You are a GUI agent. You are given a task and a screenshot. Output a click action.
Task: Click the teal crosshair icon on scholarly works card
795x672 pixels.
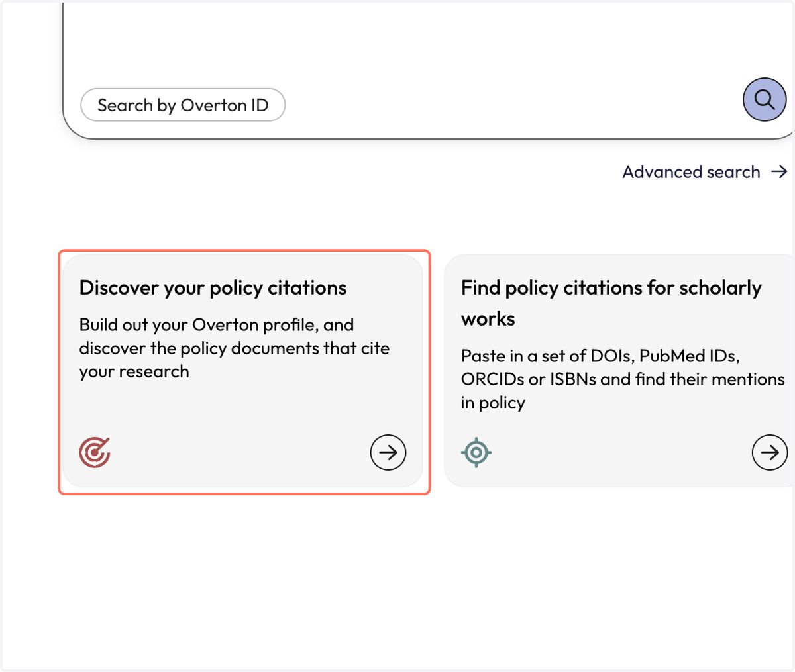476,453
